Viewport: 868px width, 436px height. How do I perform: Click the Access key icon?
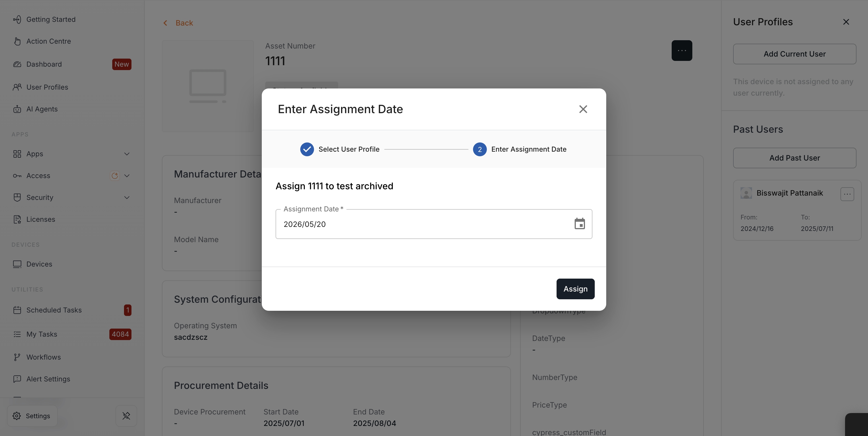coord(17,176)
